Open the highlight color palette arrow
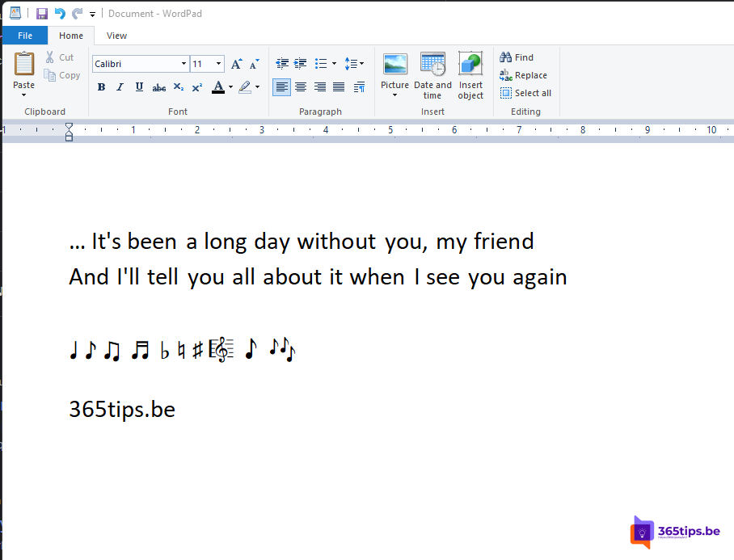Screen dimensions: 734x560 (x=257, y=87)
